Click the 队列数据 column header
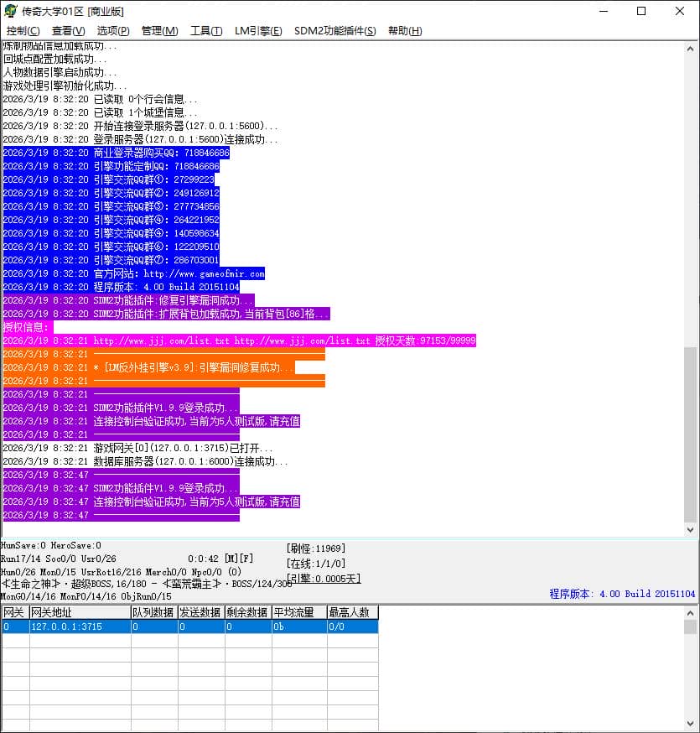The width and height of the screenshot is (700, 733). (x=154, y=612)
